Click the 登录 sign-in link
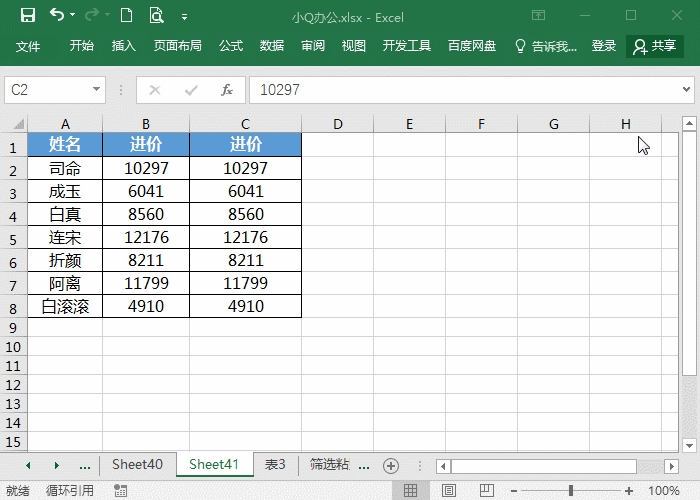 pyautogui.click(x=604, y=46)
